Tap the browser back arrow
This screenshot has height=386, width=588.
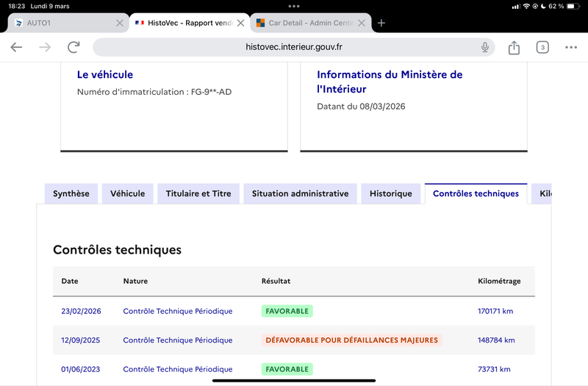click(16, 48)
